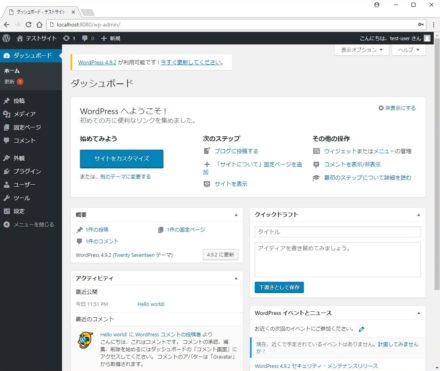Open 1件の投稿 link

tap(97, 230)
